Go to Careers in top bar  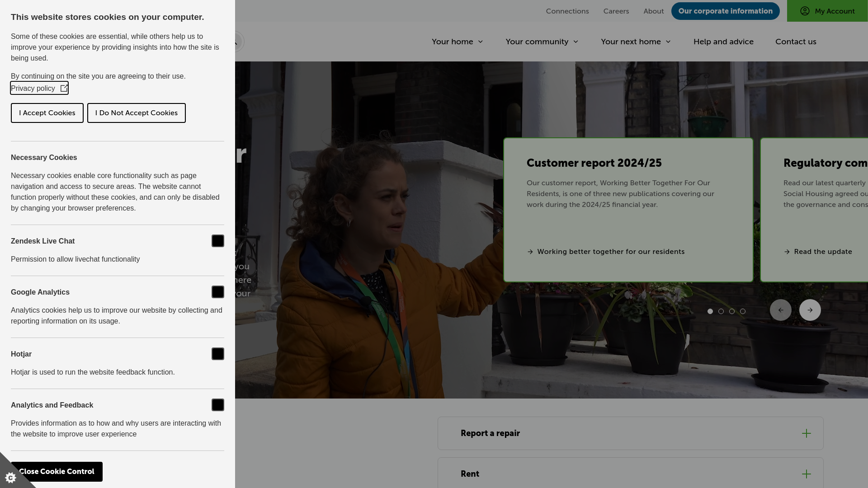coord(616,11)
